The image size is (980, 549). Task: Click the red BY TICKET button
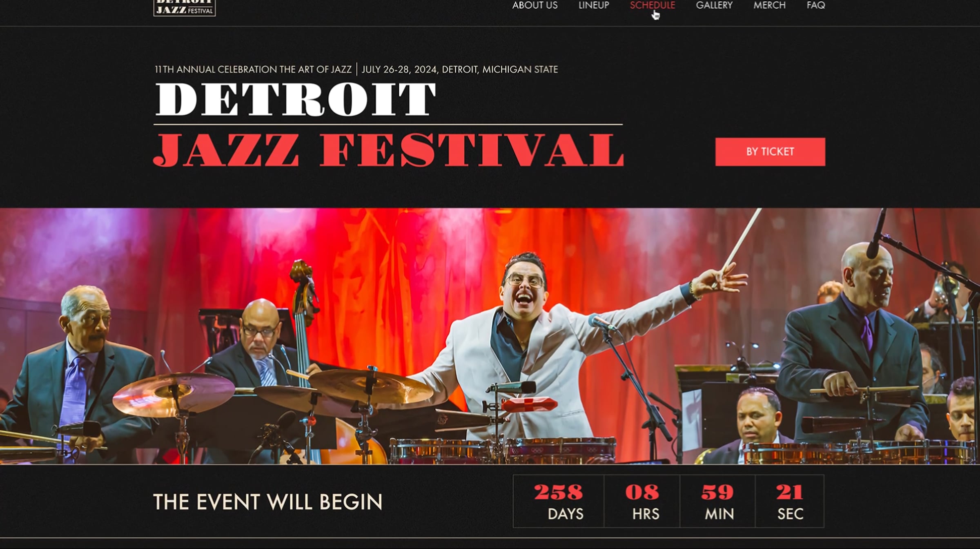(770, 152)
